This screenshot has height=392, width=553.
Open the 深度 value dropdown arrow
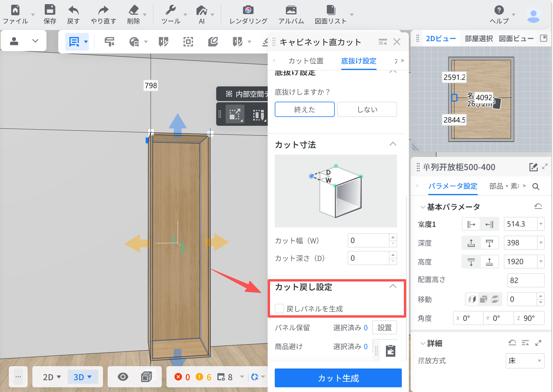click(541, 243)
